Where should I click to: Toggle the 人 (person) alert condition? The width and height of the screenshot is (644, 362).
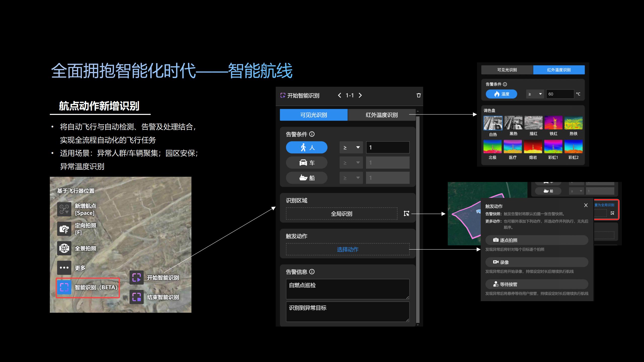[306, 148]
